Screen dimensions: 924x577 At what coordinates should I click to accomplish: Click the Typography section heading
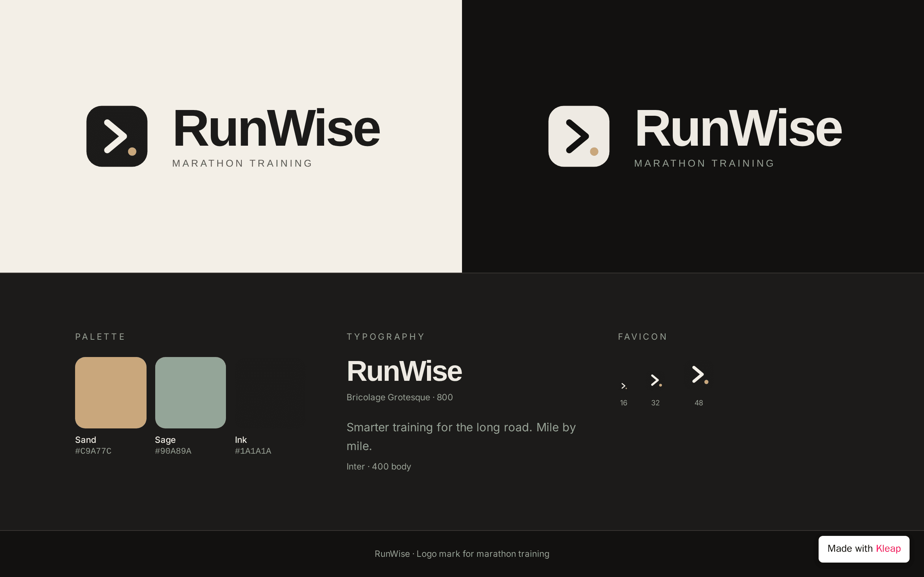[385, 336]
